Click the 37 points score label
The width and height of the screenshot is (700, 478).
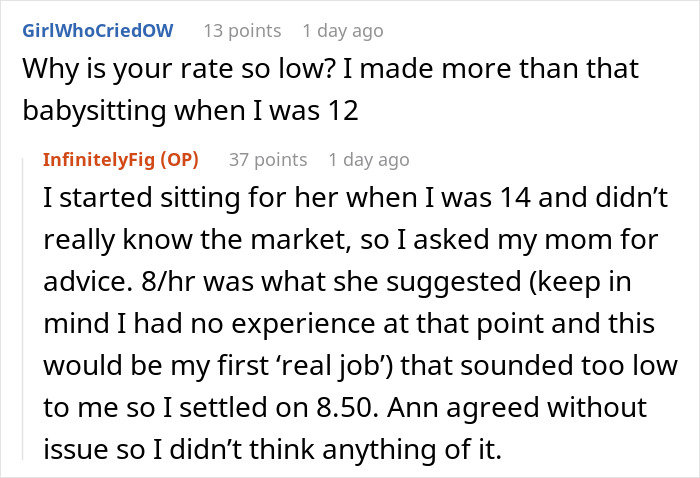coord(268,160)
